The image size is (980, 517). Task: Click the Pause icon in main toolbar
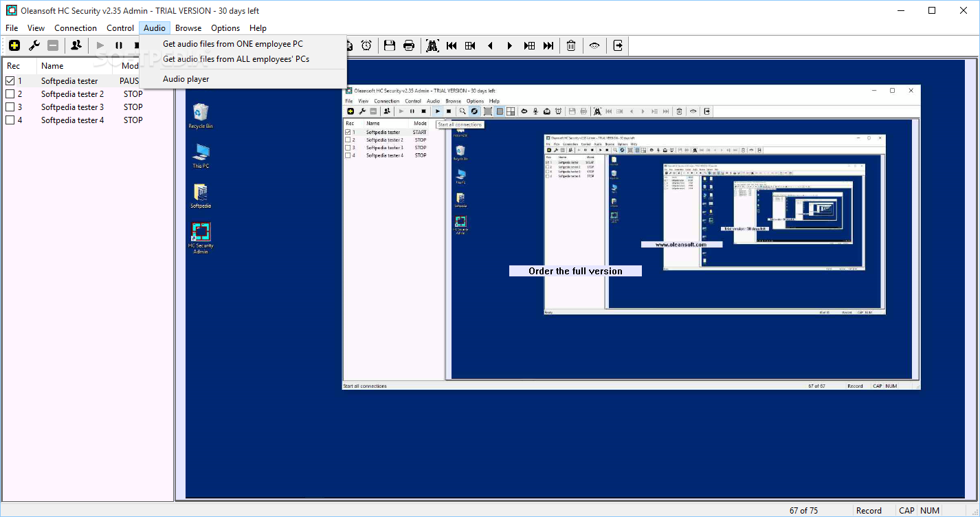click(119, 45)
